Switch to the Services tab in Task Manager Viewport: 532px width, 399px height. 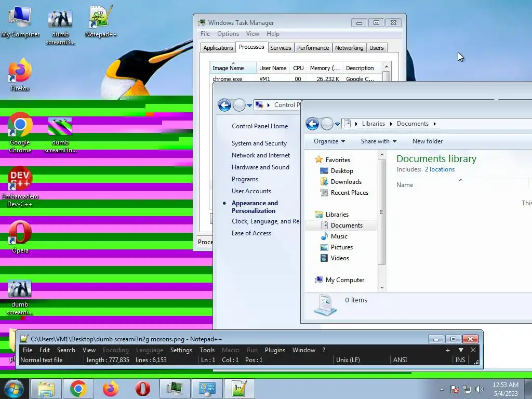pos(280,48)
